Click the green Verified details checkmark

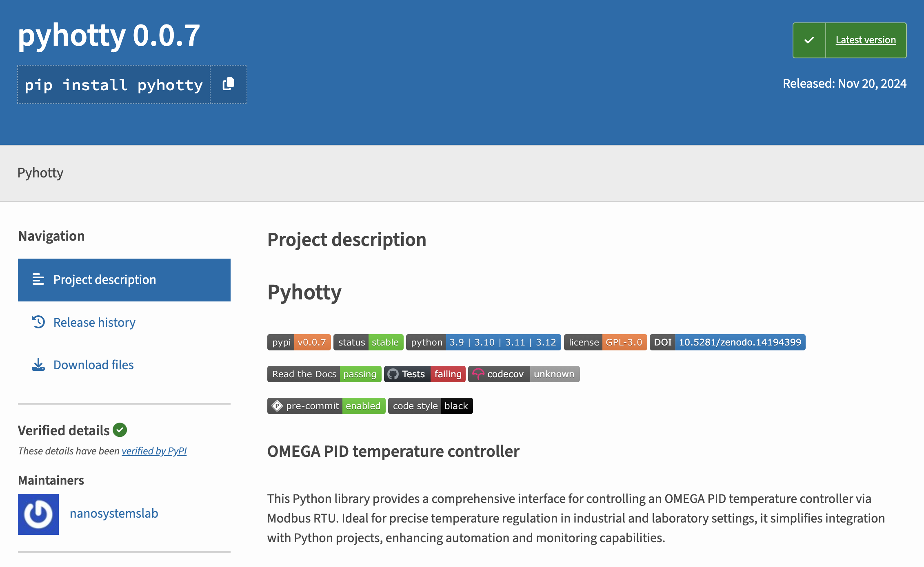(120, 430)
